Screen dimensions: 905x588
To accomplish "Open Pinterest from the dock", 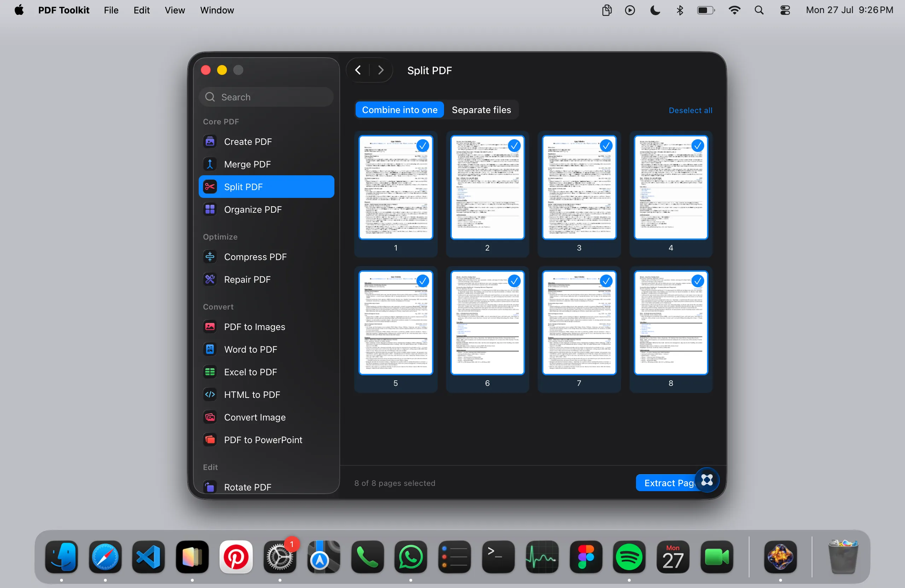I will click(x=236, y=557).
